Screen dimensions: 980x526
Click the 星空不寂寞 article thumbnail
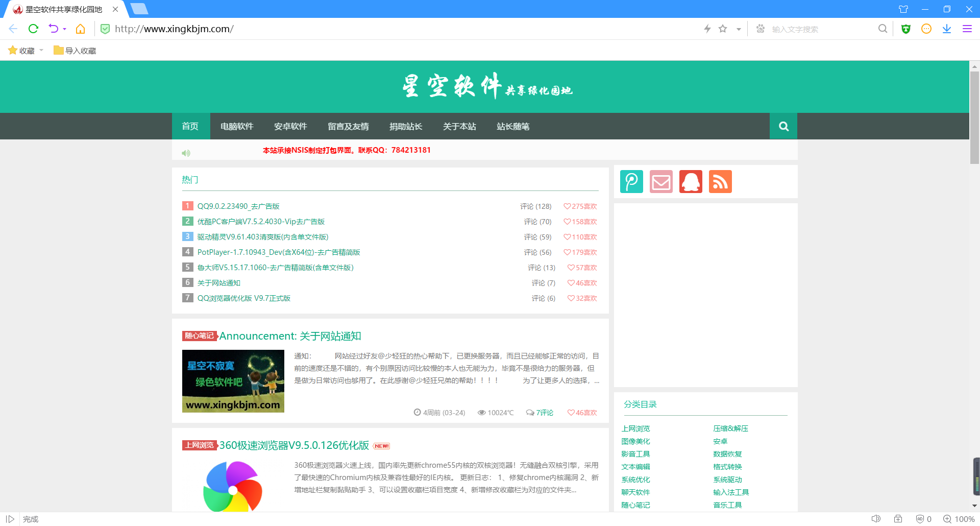click(233, 381)
